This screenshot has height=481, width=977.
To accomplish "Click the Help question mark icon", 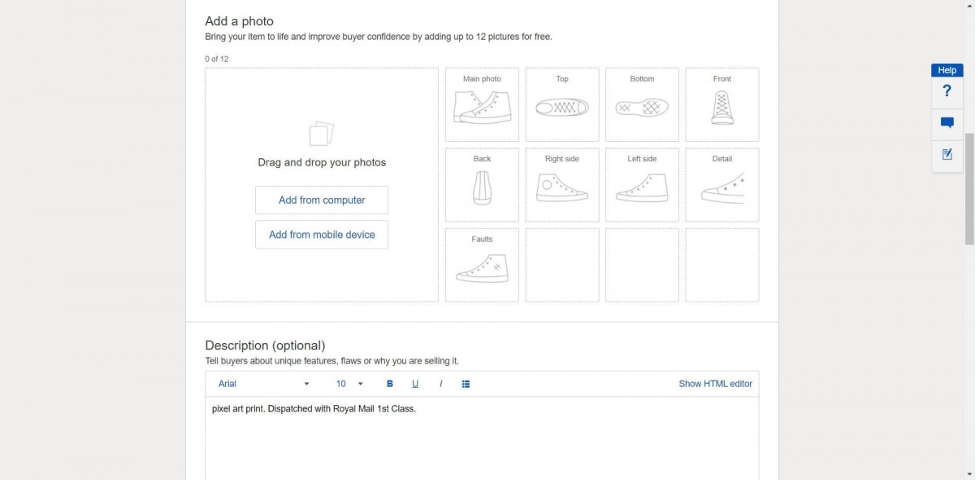I will pos(947,92).
